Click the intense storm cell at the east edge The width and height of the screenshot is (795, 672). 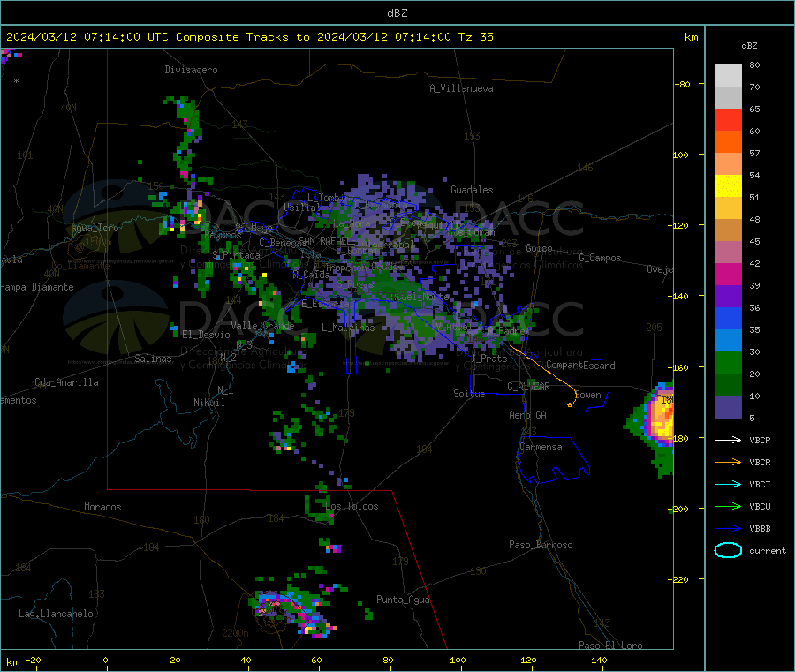[659, 417]
